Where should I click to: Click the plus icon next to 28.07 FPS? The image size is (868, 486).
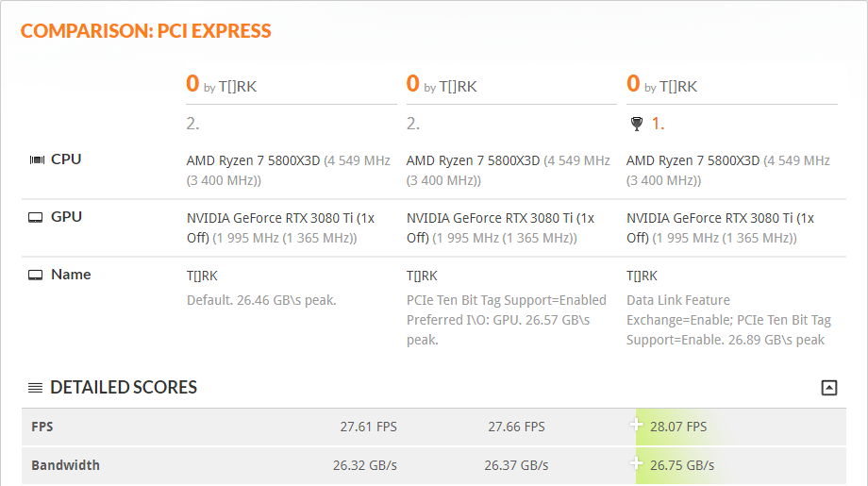coord(637,426)
